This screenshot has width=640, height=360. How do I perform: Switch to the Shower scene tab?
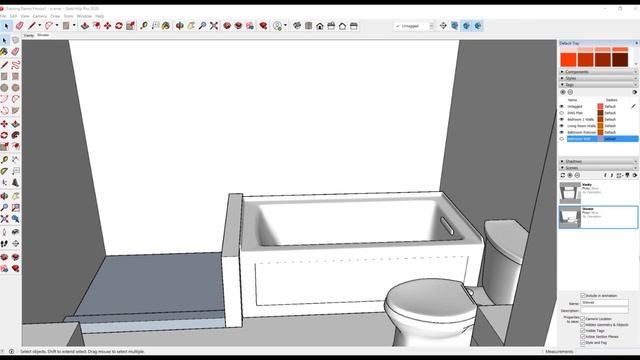[43, 36]
